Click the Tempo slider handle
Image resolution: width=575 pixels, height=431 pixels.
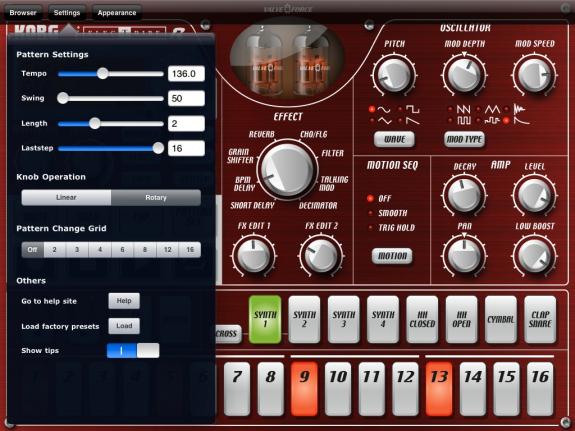(x=103, y=73)
